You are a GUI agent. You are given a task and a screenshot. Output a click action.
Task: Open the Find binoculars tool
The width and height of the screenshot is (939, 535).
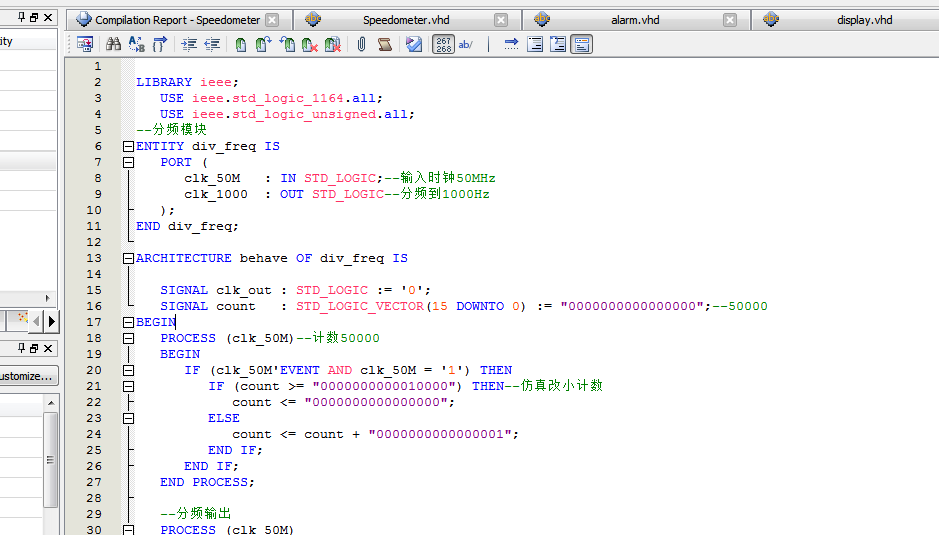click(x=113, y=44)
